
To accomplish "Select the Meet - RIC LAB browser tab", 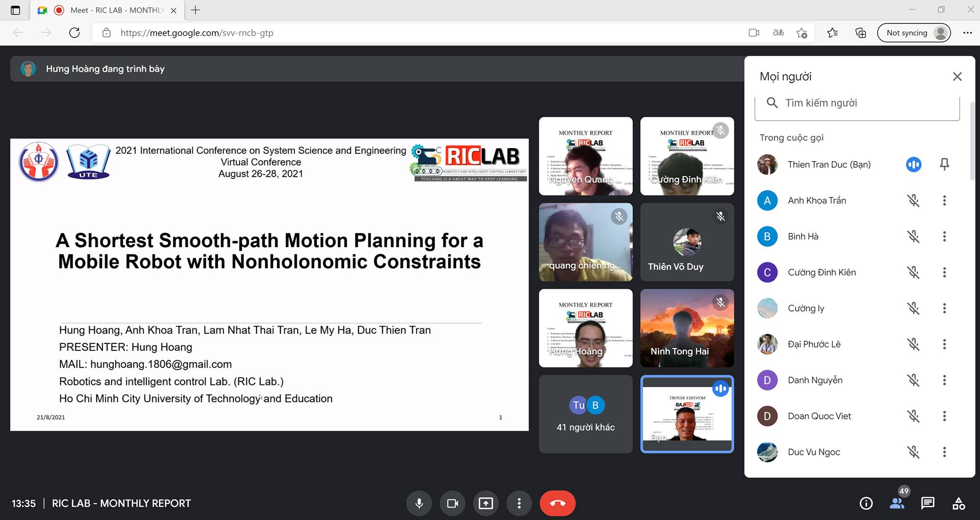I will pos(108,10).
